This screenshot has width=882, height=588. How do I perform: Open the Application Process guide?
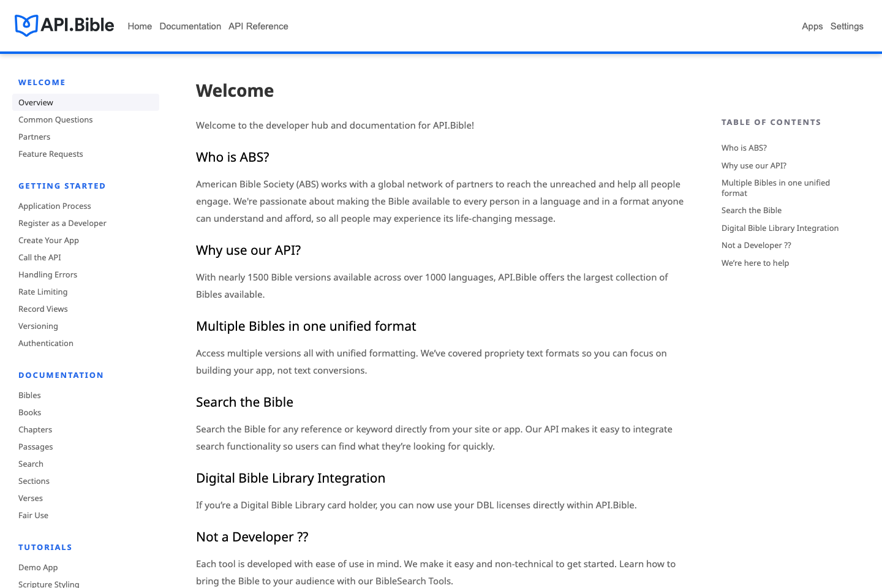[55, 206]
